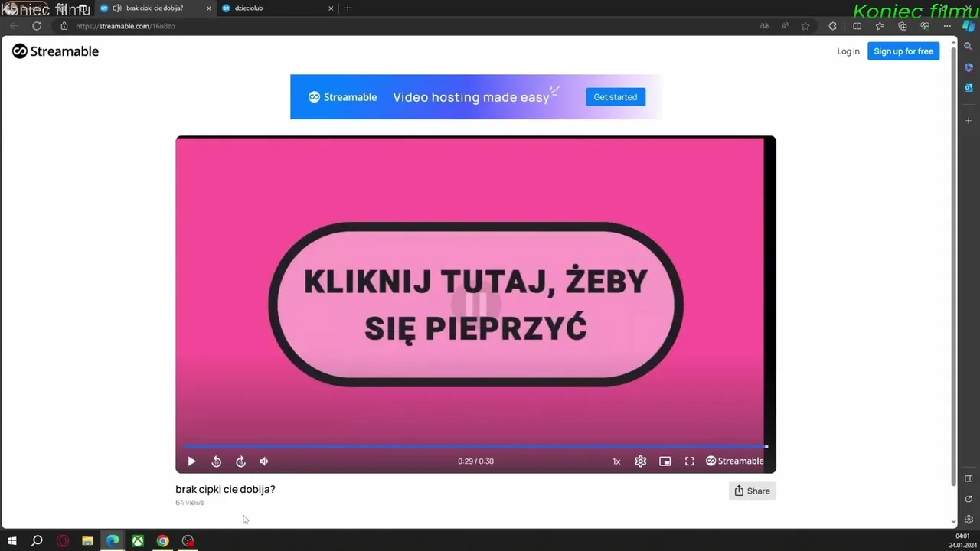Switch to the second Streamable tab
Image resolution: width=980 pixels, height=551 pixels.
click(x=277, y=8)
